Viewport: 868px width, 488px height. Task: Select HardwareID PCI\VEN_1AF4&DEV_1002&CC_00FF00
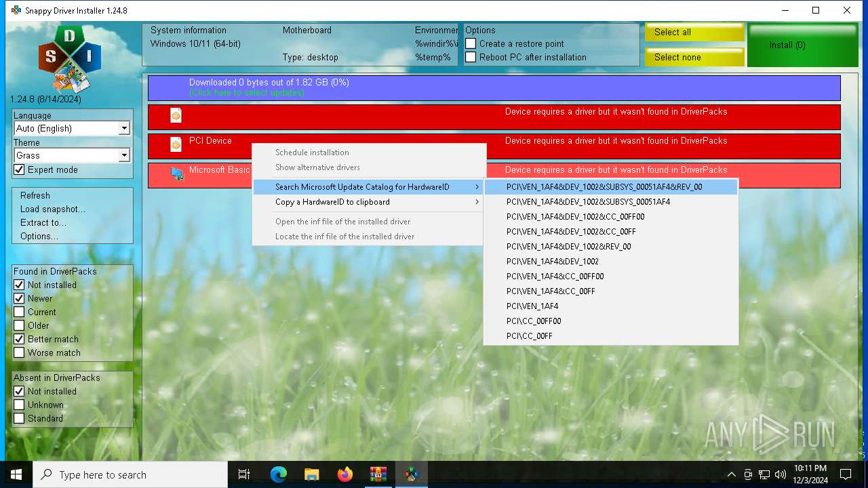click(x=611, y=217)
